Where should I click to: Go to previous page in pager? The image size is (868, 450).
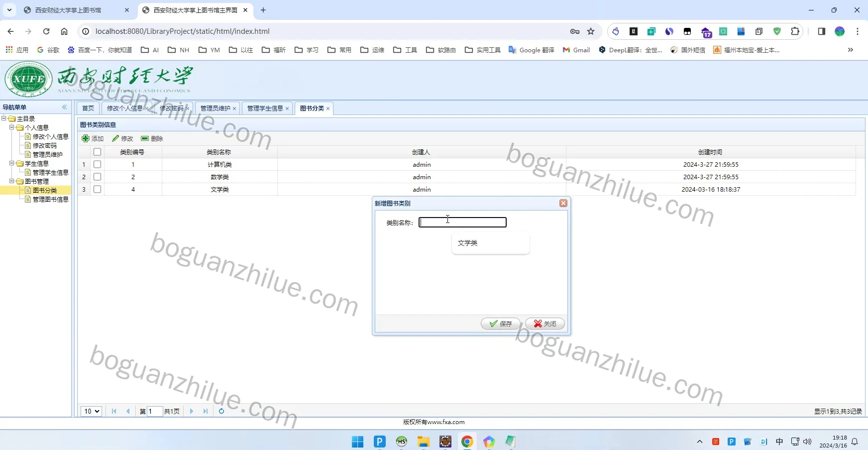click(x=128, y=411)
